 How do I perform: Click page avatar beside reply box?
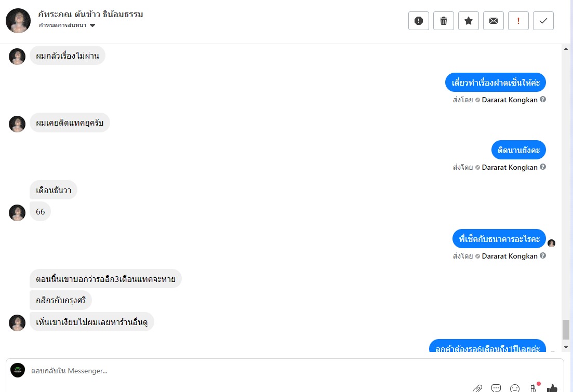point(18,370)
